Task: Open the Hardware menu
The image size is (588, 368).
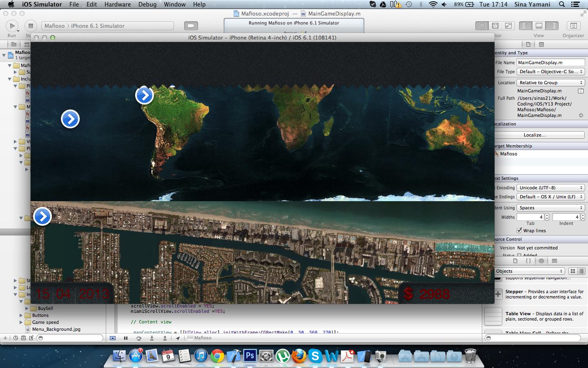Action: (118, 4)
